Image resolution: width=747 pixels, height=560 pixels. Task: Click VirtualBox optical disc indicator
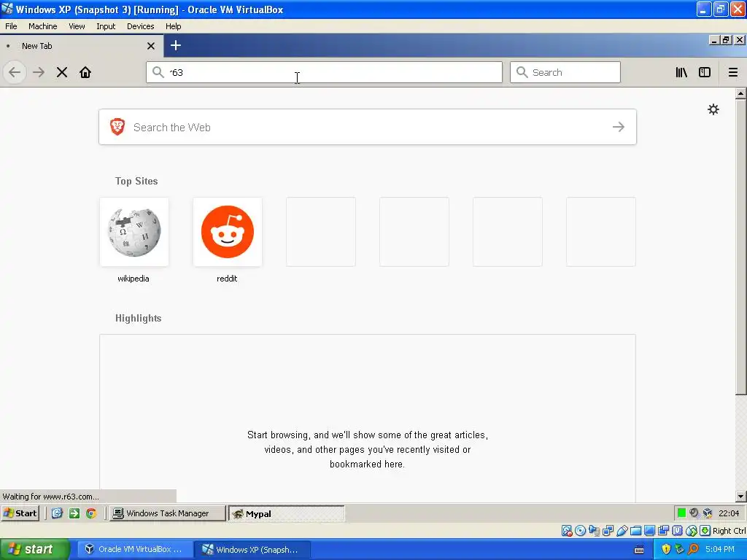click(580, 531)
